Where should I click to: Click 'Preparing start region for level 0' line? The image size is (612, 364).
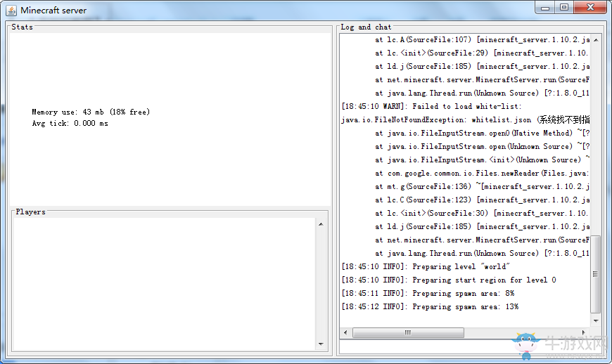pos(449,280)
